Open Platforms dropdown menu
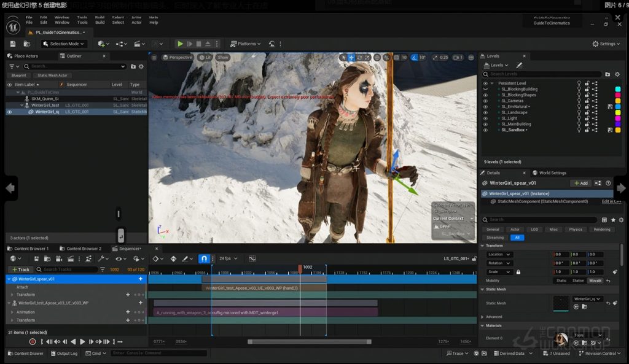This screenshot has width=629, height=364. [246, 44]
